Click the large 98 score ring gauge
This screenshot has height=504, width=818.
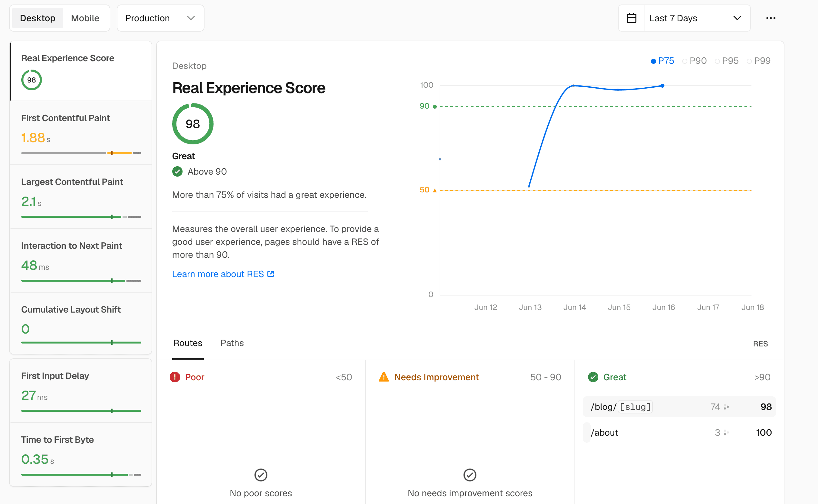click(193, 124)
